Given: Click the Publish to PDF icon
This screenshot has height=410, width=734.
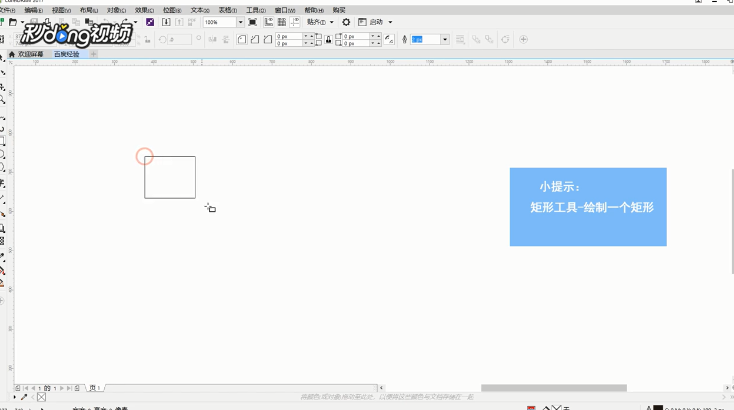Looking at the screenshot, I should (192, 22).
